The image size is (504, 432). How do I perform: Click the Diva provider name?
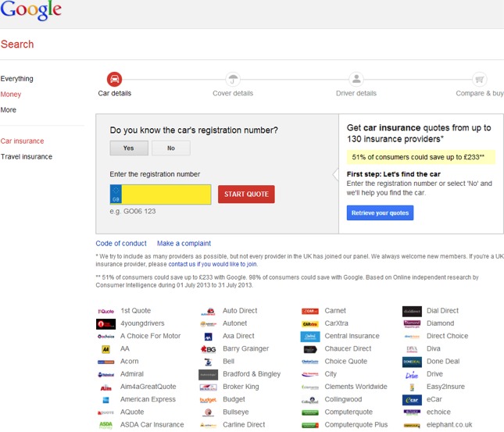coord(434,348)
